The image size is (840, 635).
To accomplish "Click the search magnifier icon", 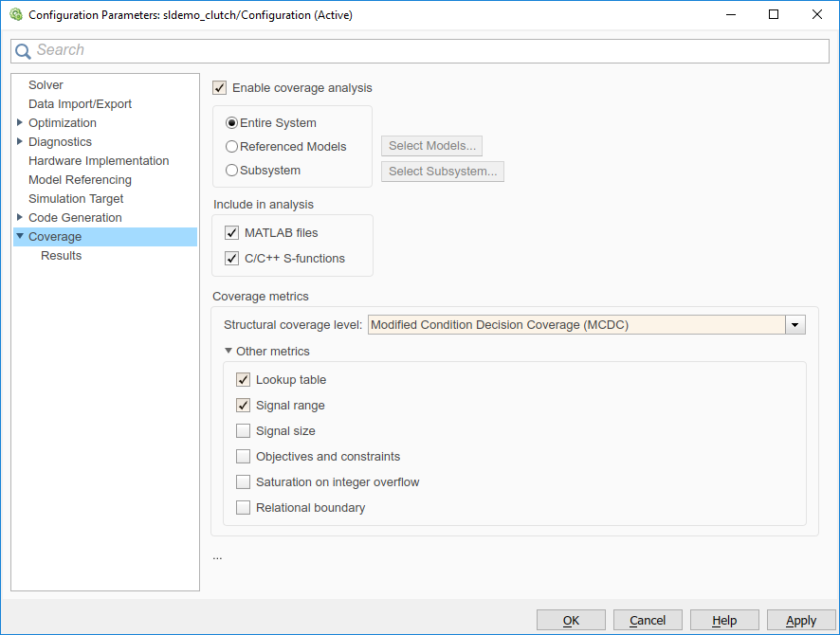I will pyautogui.click(x=23, y=51).
